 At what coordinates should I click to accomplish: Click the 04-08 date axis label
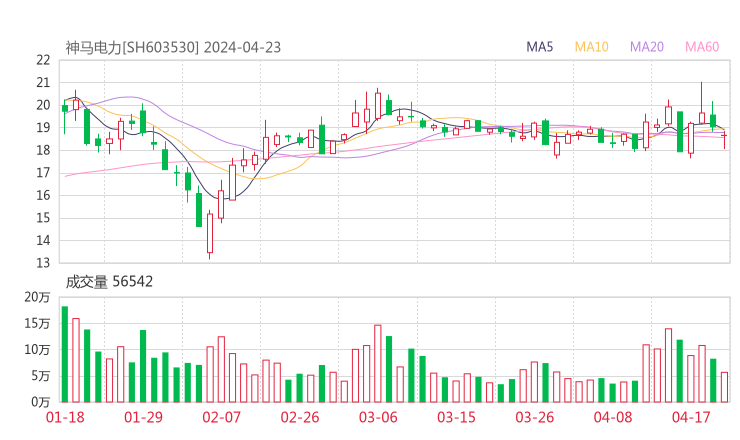(x=613, y=417)
